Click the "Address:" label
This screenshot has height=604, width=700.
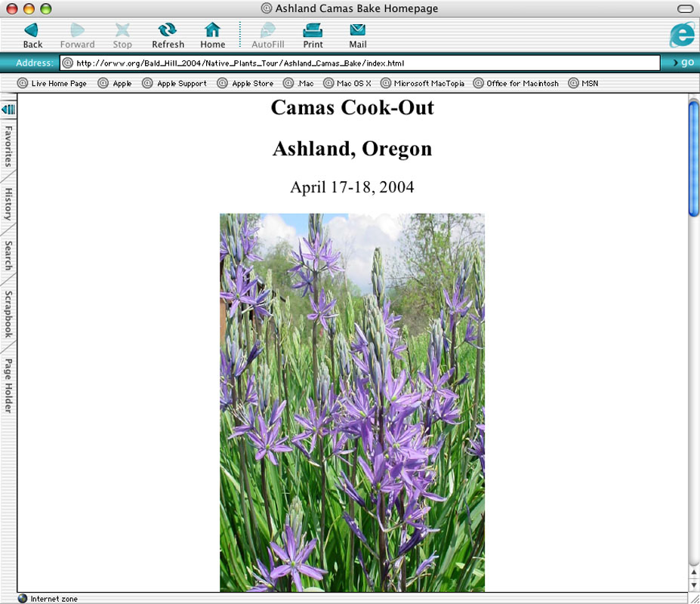(x=35, y=63)
